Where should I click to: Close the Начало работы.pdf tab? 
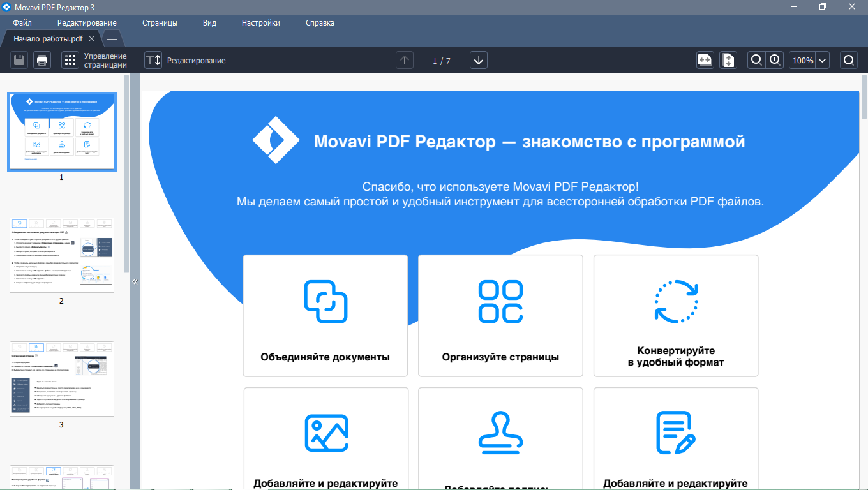[x=92, y=39]
